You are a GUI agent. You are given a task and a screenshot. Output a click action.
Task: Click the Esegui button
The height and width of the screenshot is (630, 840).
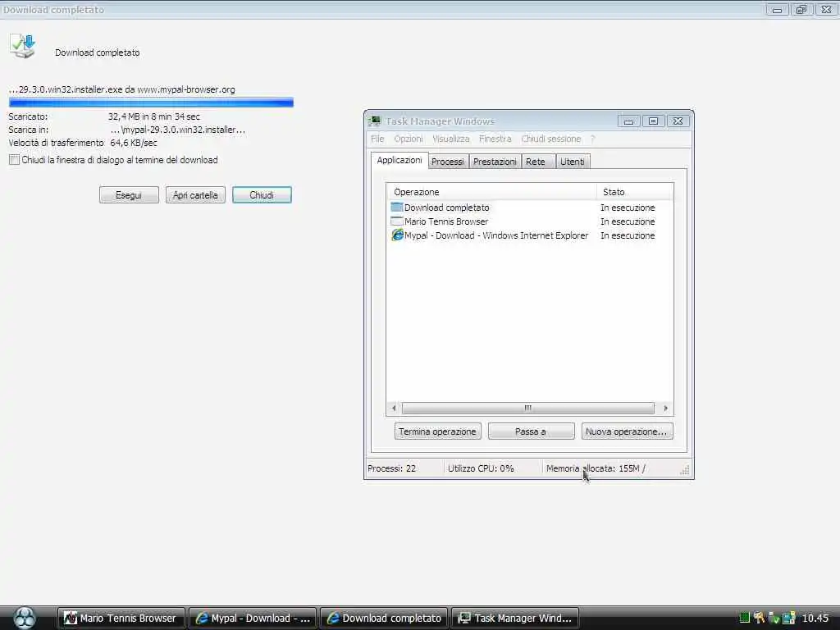(129, 195)
